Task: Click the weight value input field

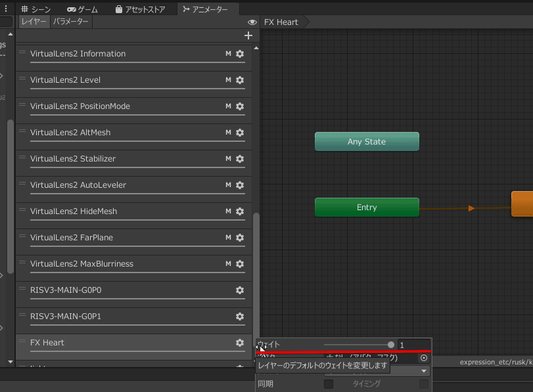Action: point(413,345)
